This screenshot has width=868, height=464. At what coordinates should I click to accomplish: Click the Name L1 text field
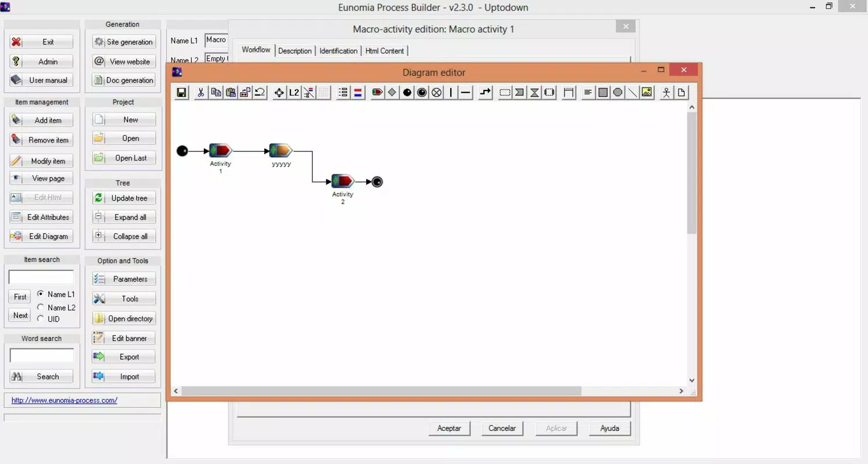(x=217, y=40)
